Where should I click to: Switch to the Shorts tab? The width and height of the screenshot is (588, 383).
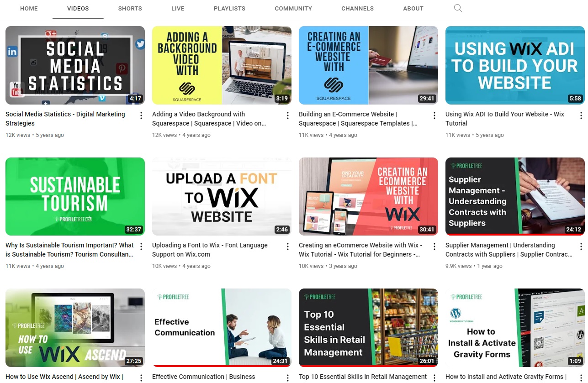coord(130,9)
